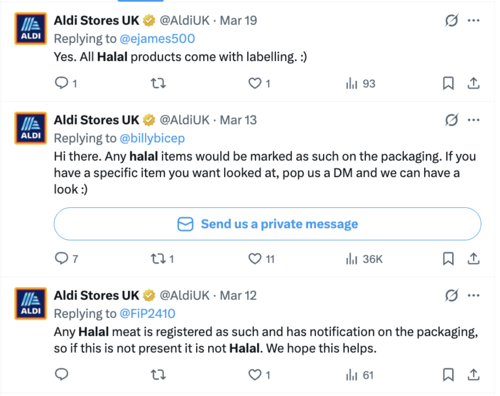Share the Mar 13 Aldi tweet
Viewport: 500px width, 396px height.
pos(473,259)
